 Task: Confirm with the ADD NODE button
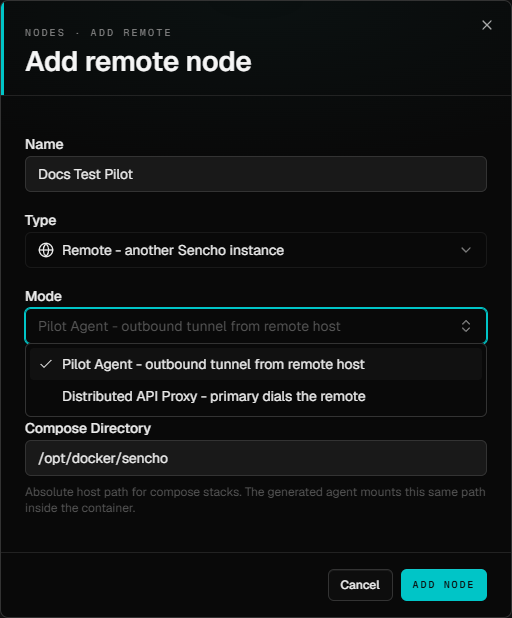pos(444,585)
